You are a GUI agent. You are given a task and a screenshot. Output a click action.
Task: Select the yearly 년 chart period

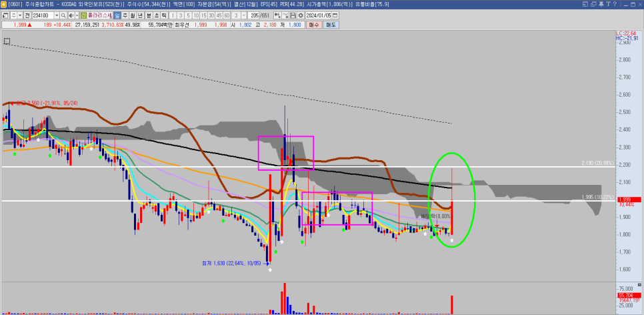141,15
